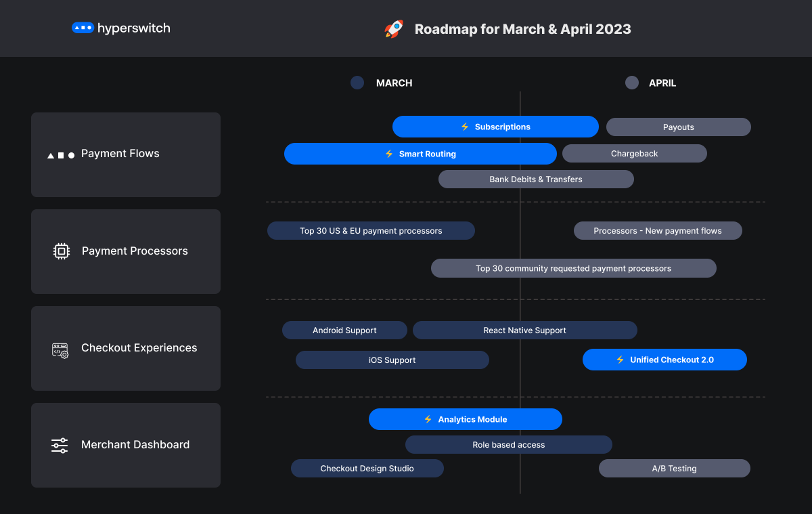This screenshot has width=812, height=514.
Task: Select the APRIL column heading
Action: [x=662, y=83]
